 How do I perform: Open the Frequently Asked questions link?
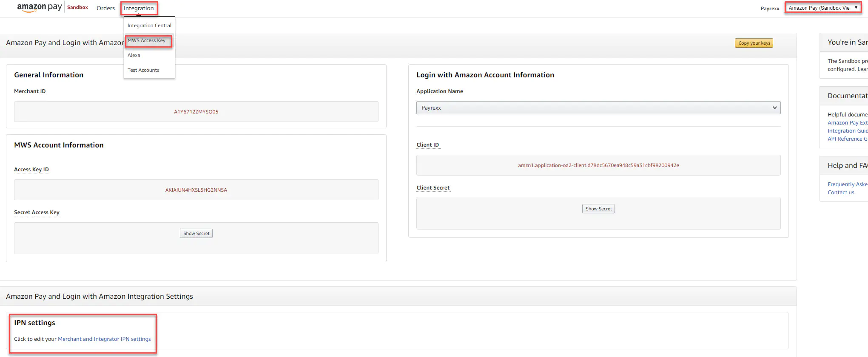click(x=847, y=184)
